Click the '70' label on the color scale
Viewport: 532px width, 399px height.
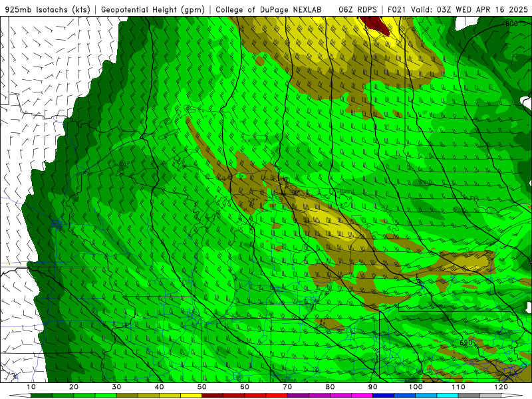287,387
